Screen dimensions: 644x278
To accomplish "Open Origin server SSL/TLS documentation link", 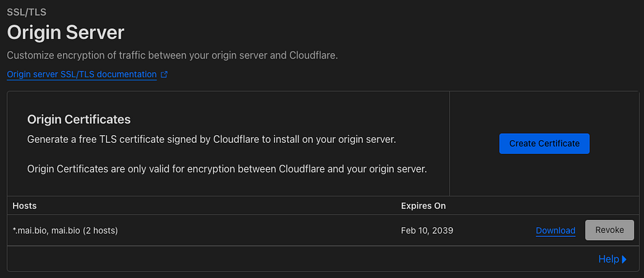I will (82, 75).
